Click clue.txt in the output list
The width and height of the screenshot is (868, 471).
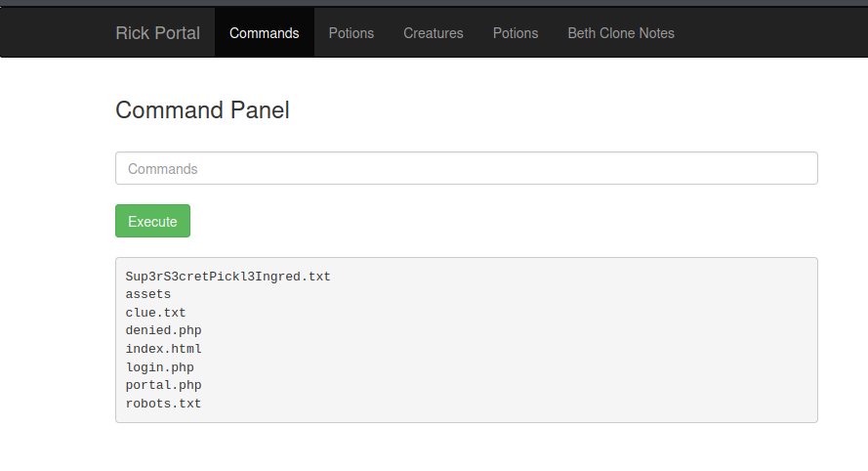click(x=155, y=313)
